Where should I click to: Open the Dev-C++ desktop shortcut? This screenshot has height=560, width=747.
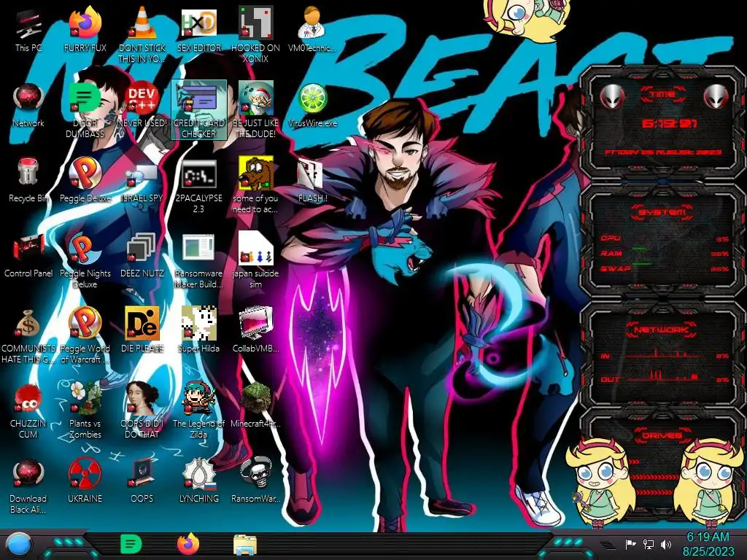tap(142, 106)
